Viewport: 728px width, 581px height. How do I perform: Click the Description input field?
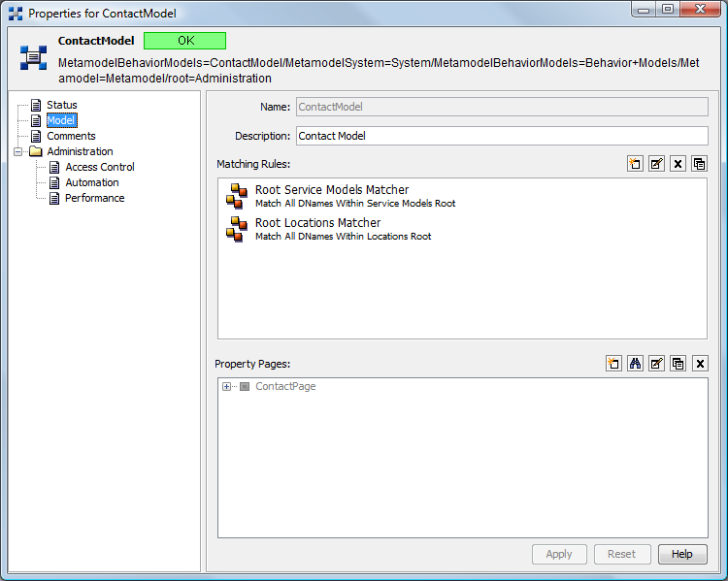coord(502,136)
